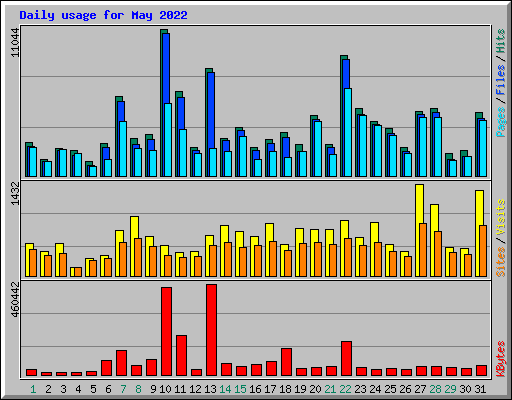This screenshot has width=512, height=400.
Task: Click the cyan Pages bar for day 1
Action: click(33, 162)
